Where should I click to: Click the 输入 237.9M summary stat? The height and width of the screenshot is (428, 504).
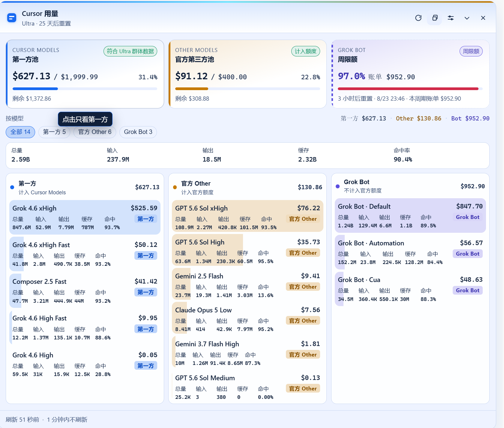pyautogui.click(x=118, y=155)
